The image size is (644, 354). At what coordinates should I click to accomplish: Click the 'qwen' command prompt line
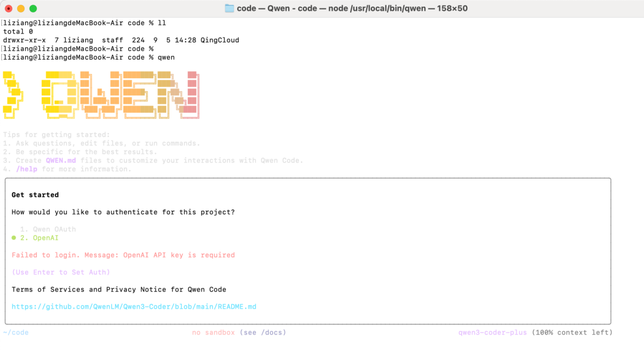click(89, 57)
